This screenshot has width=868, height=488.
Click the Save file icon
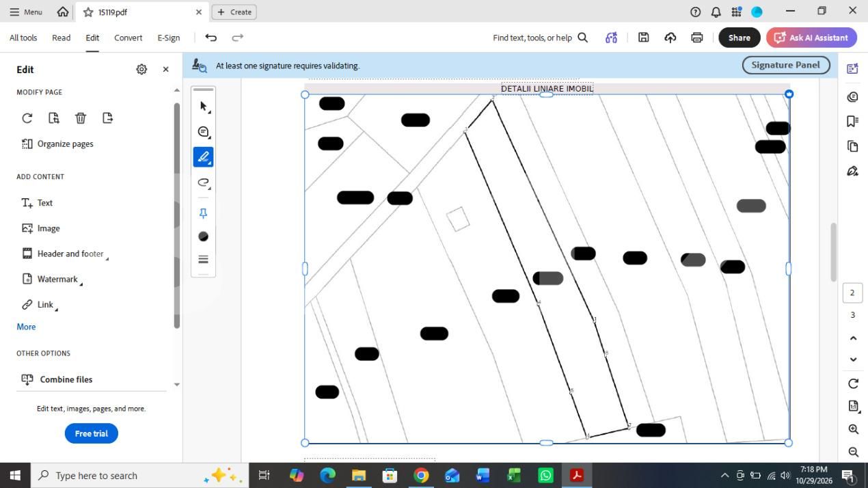(643, 38)
